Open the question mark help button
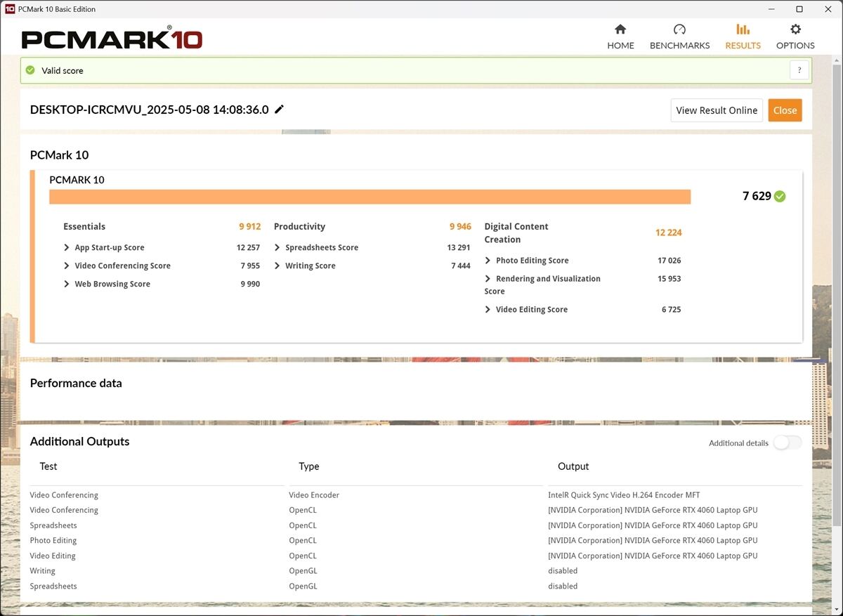Image resolution: width=843 pixels, height=616 pixels. [x=799, y=70]
